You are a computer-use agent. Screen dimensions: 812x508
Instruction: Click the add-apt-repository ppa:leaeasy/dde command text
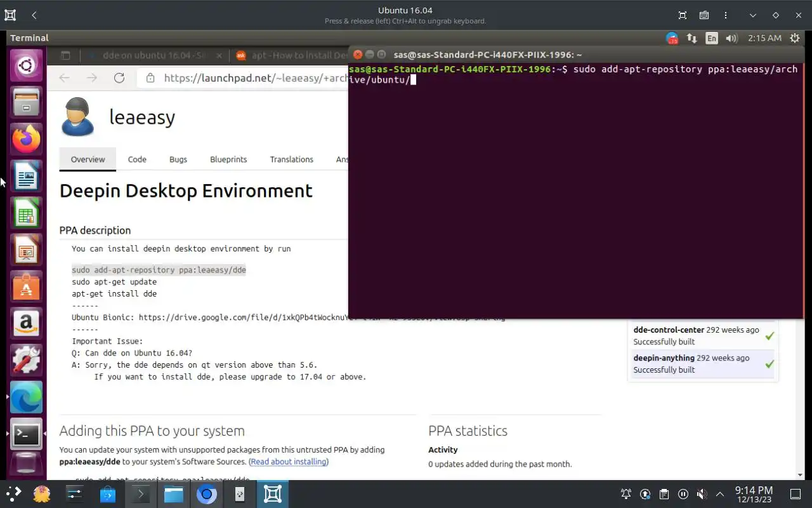pos(159,270)
